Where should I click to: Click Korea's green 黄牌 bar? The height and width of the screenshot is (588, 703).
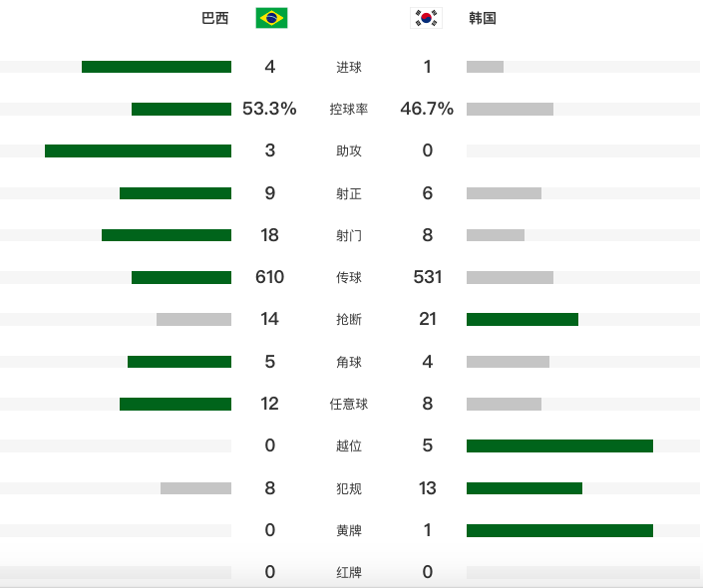tap(559, 530)
